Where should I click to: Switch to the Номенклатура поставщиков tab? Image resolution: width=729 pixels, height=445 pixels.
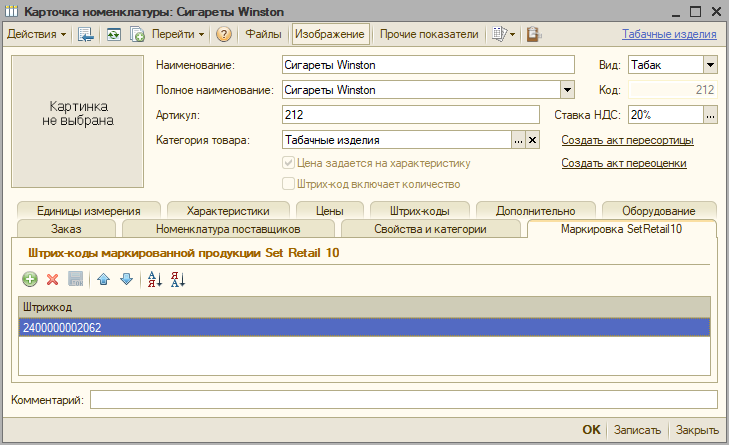(228, 229)
